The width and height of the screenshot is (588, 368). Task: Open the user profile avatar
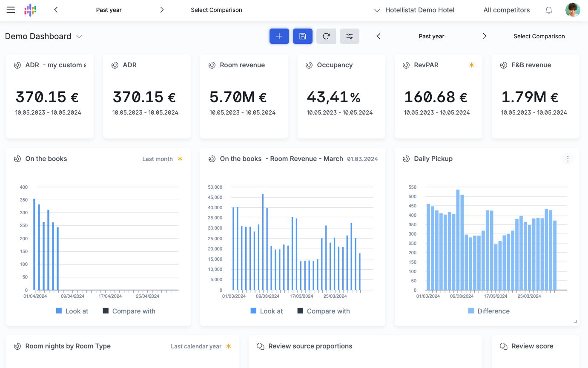(x=573, y=10)
